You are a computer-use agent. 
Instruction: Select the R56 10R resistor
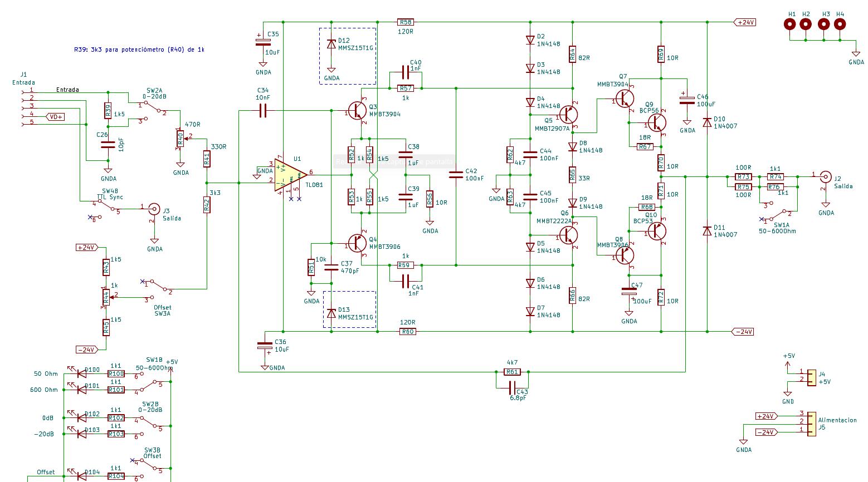click(430, 199)
